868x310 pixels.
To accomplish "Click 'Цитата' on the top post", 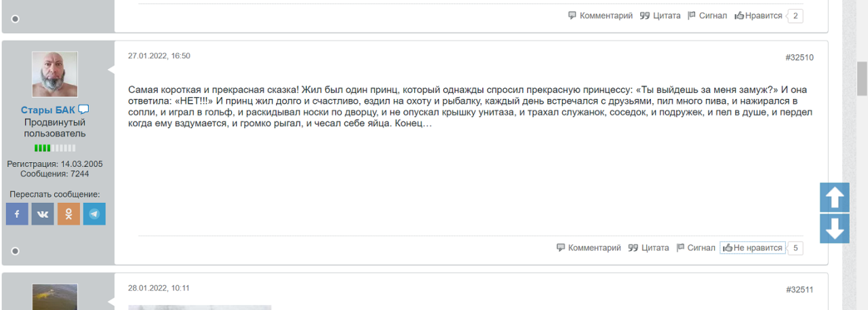I will tap(660, 16).
